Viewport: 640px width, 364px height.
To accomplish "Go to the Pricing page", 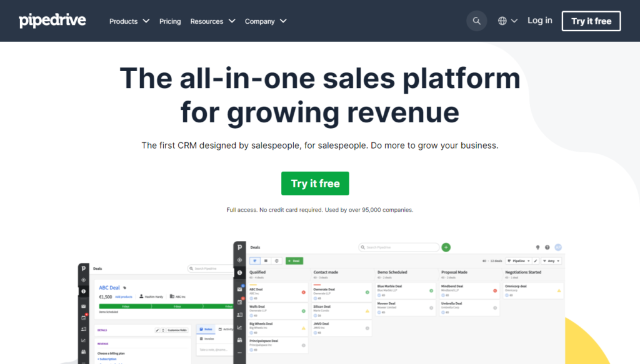I will 170,21.
